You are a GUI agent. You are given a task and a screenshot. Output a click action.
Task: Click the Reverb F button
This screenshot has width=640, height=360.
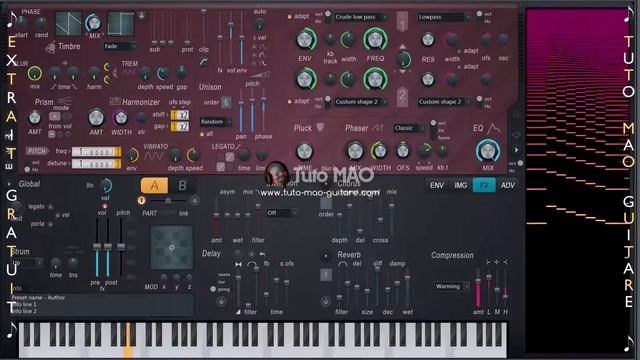(x=326, y=275)
